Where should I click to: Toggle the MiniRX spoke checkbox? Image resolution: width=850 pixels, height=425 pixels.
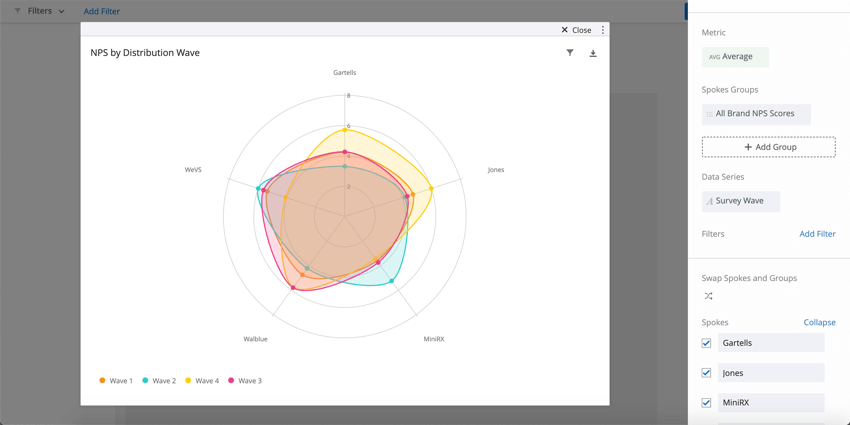707,403
